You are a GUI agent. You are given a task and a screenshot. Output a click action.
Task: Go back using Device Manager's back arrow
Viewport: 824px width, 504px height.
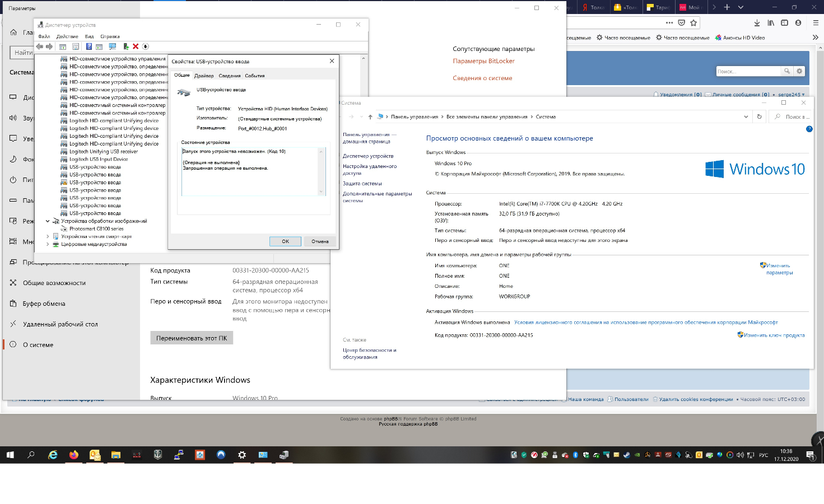[40, 46]
